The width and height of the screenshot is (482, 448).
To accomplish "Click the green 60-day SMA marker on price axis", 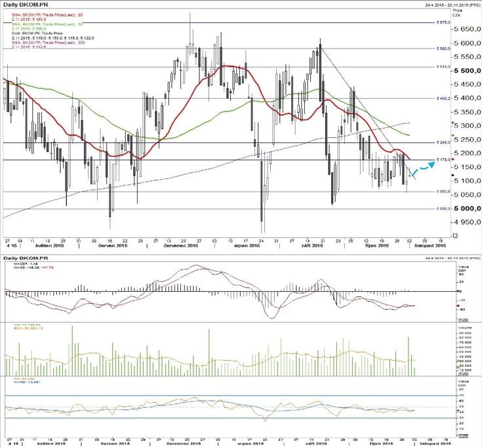I will pyautogui.click(x=452, y=135).
